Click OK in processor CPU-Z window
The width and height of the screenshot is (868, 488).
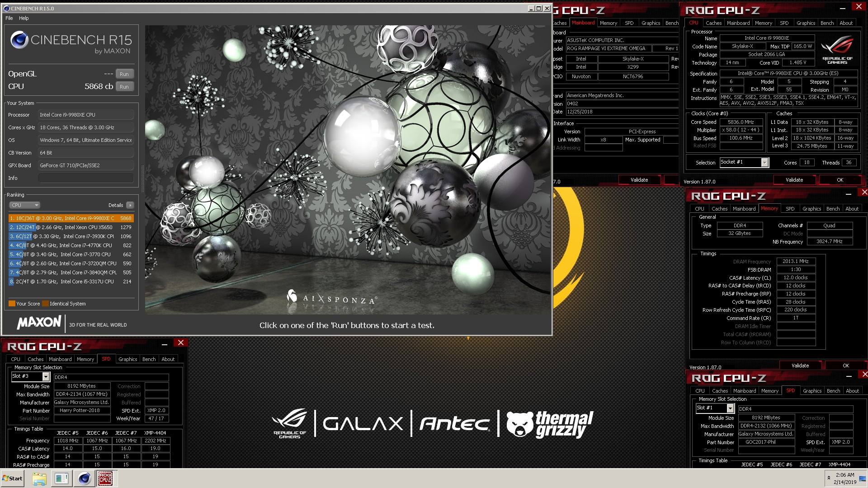[840, 180]
